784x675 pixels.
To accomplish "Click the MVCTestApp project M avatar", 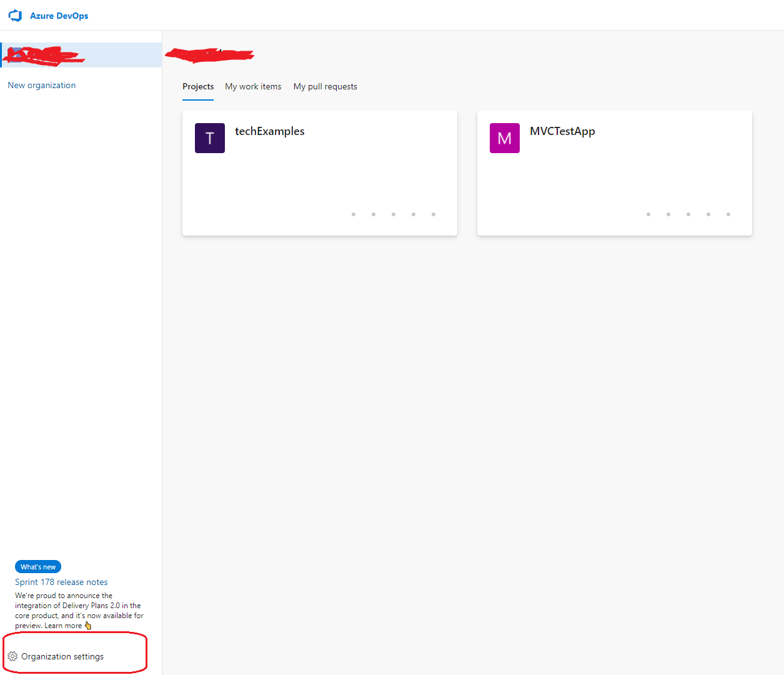I will (x=505, y=138).
